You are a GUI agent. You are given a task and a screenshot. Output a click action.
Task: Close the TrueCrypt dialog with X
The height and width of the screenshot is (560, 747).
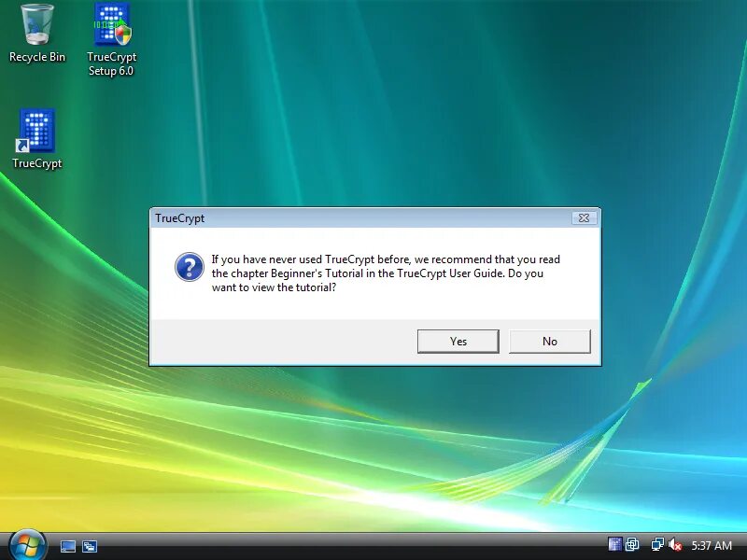tap(585, 217)
